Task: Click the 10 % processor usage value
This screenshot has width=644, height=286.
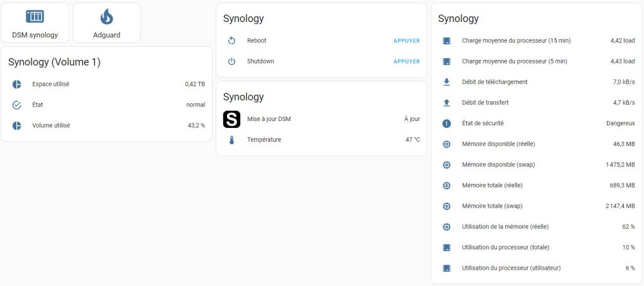Action: click(x=628, y=247)
